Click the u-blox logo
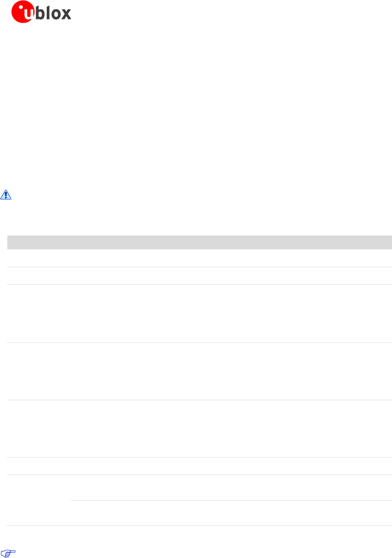The height and width of the screenshot is (558, 392). tap(41, 12)
